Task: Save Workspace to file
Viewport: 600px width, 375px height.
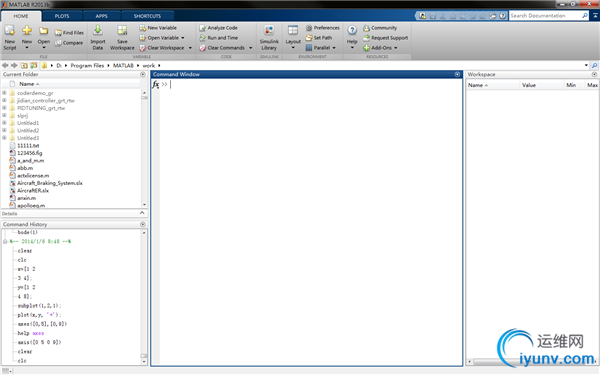Action: [122, 38]
